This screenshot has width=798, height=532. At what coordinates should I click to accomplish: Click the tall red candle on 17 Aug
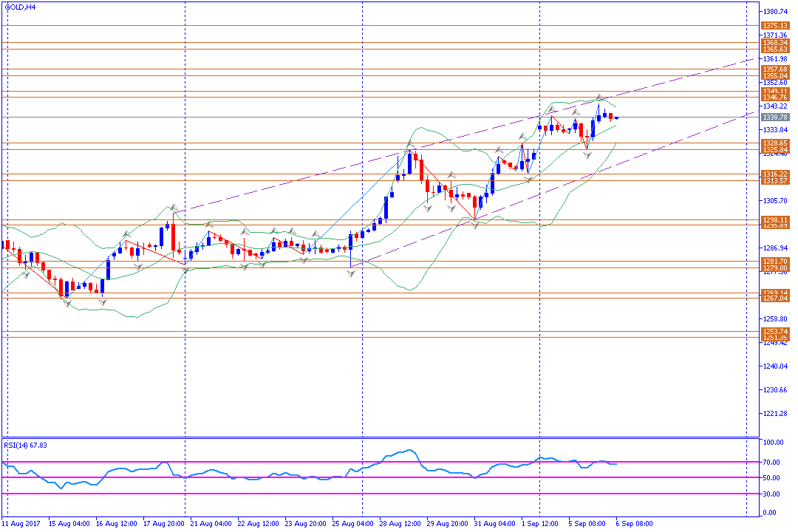[174, 234]
